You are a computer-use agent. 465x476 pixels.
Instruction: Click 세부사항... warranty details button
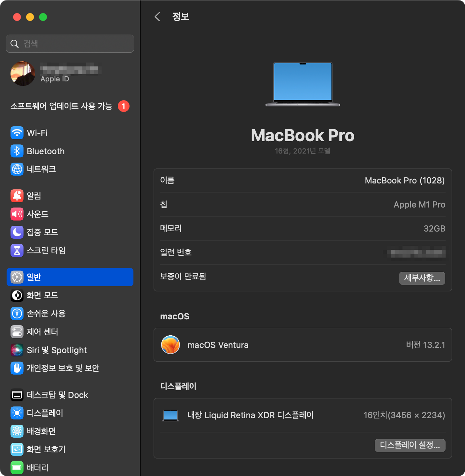pyautogui.click(x=422, y=278)
